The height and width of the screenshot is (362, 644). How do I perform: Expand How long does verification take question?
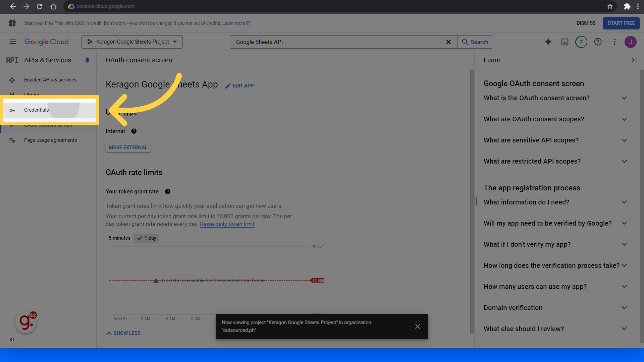555,265
